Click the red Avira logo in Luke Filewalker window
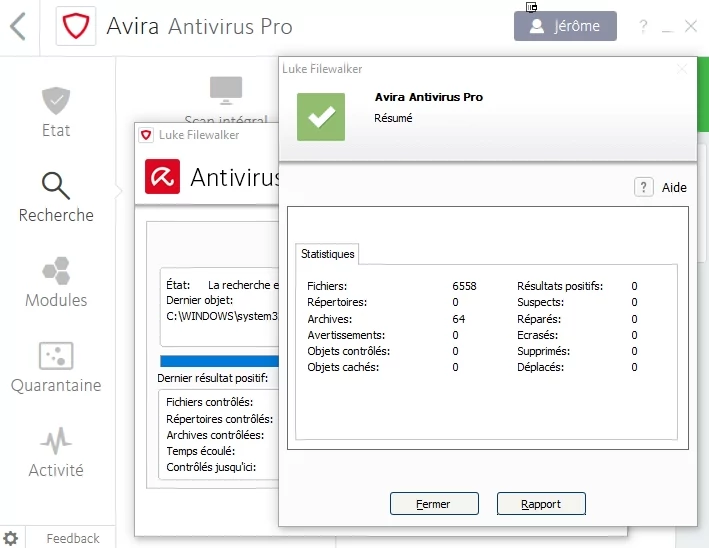709x548 pixels. click(x=162, y=176)
